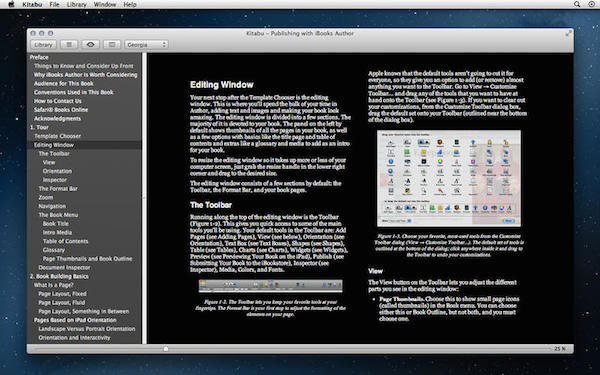This screenshot has width=600, height=375.
Task: Select Page Layout, Fixed entry
Action: pyautogui.click(x=62, y=294)
